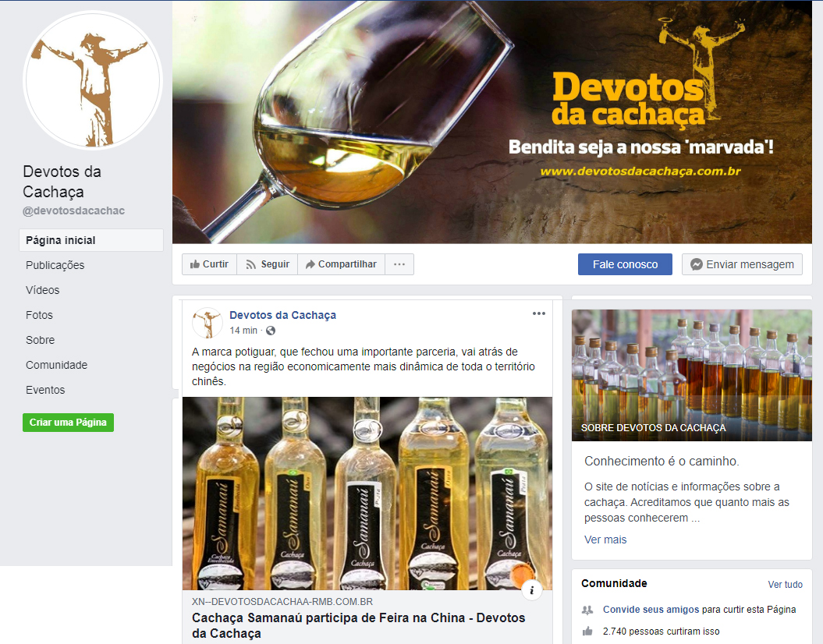This screenshot has width=823, height=644.
Task: Click the Comunidade panel heading
Action: [614, 584]
